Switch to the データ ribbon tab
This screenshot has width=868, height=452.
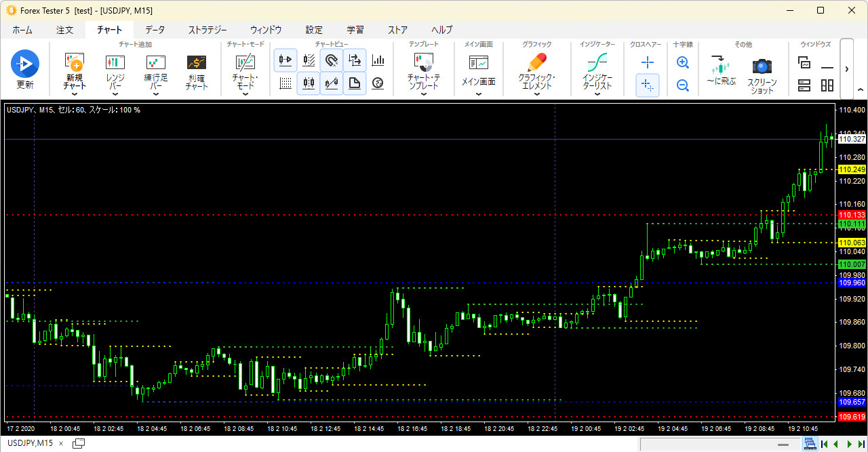point(155,30)
